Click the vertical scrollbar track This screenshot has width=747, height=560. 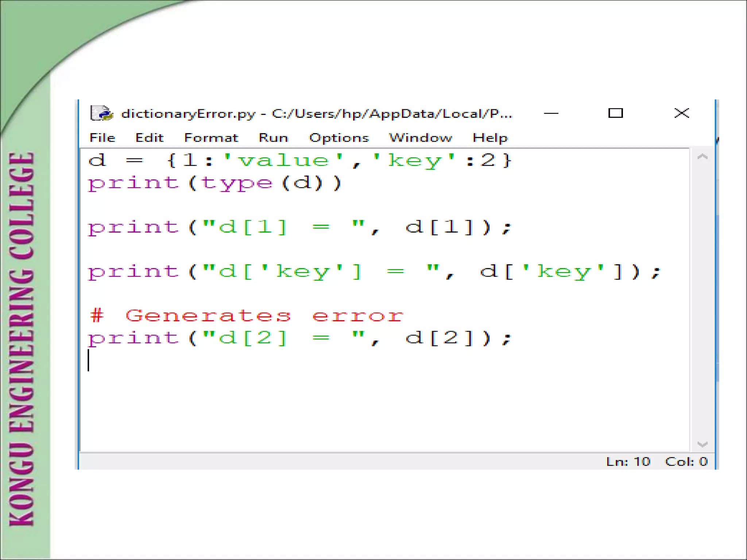pos(702,299)
